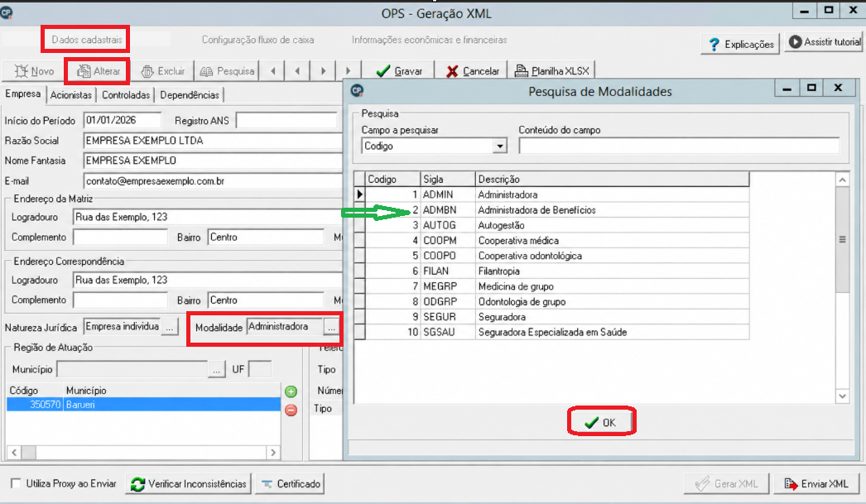Viewport: 866px width, 504px height.
Task: Go to the first record arrow
Action: tap(273, 71)
